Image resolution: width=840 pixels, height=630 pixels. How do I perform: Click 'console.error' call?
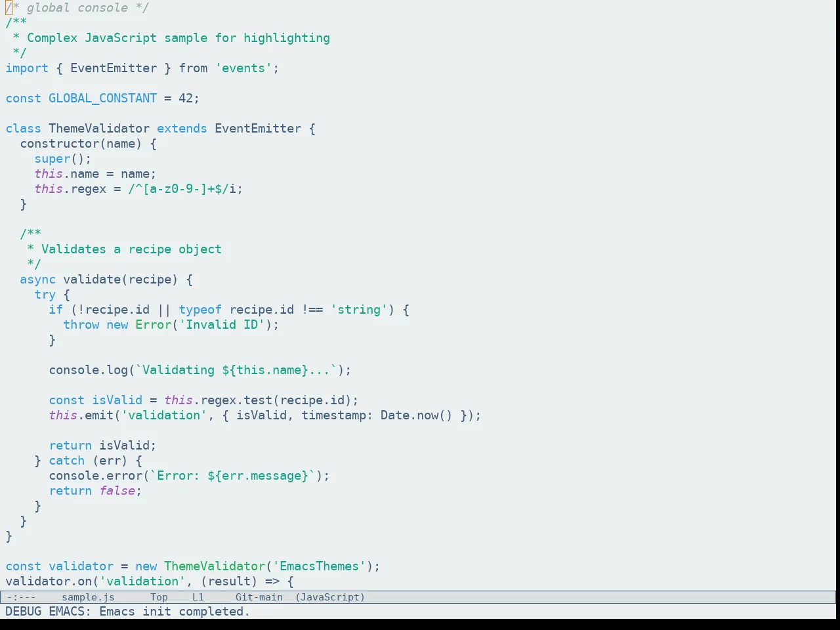[x=96, y=476]
